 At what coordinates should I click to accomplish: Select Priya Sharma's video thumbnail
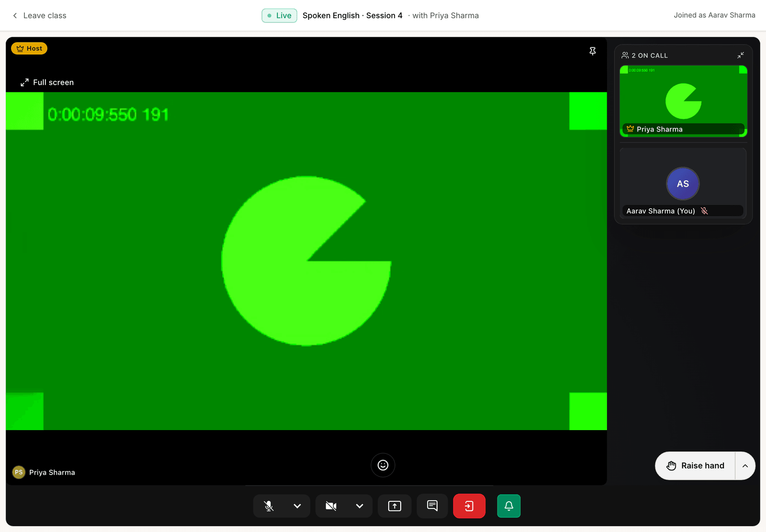[683, 101]
